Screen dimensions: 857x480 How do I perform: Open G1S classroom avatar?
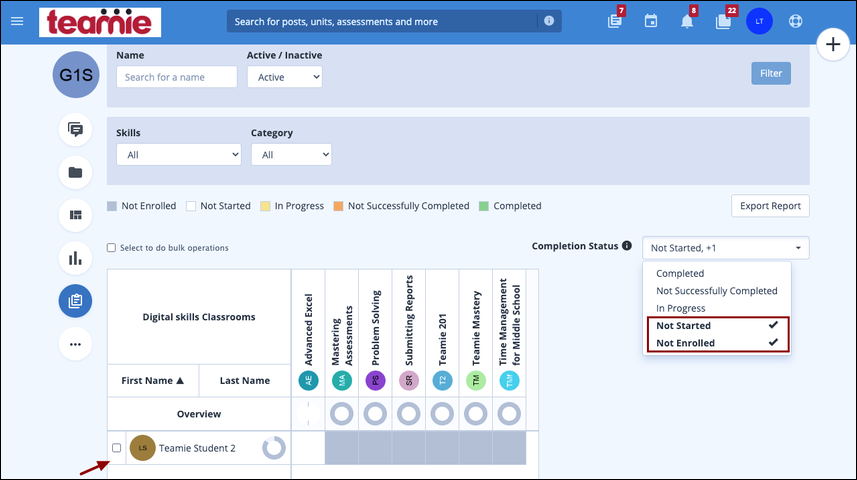click(x=76, y=75)
